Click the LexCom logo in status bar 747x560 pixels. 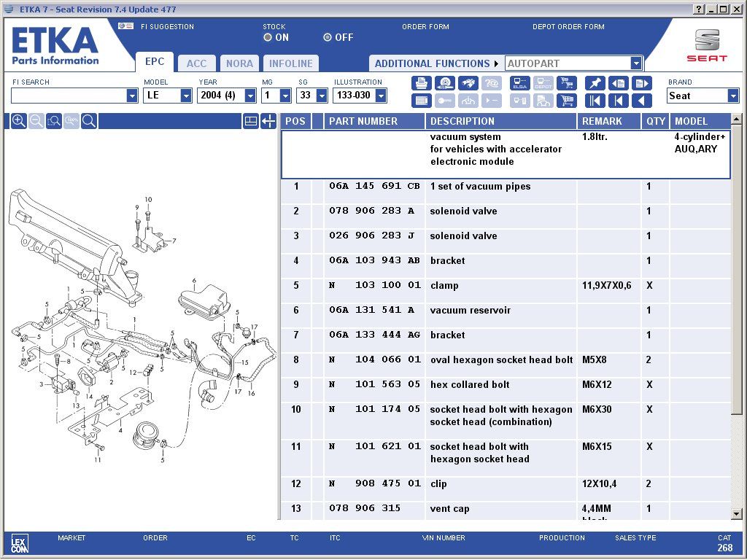tap(20, 542)
